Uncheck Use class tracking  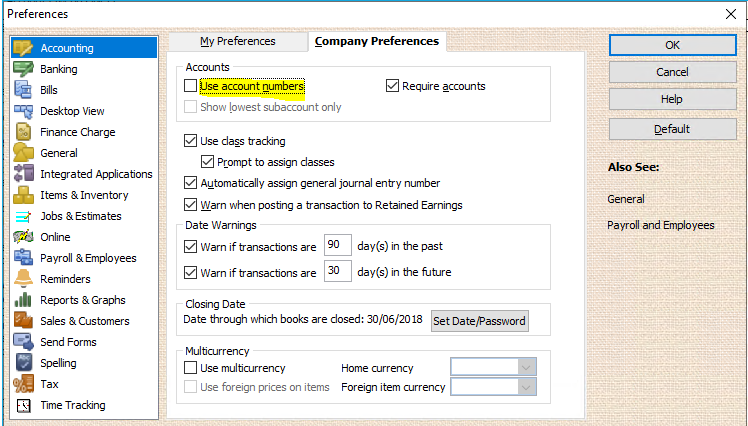tap(190, 141)
